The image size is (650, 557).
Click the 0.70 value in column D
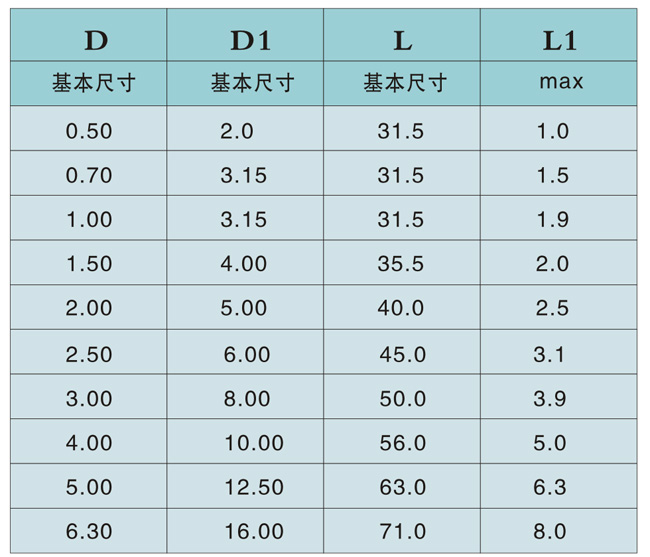[89, 176]
